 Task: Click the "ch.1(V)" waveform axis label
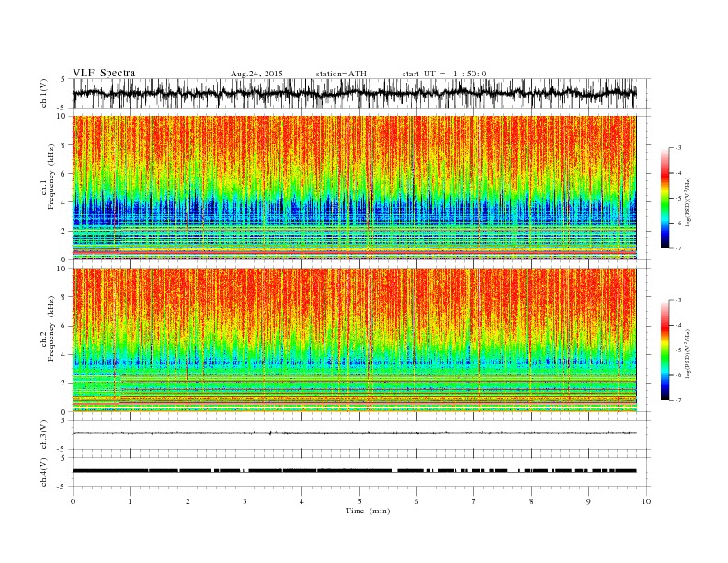coord(43,93)
